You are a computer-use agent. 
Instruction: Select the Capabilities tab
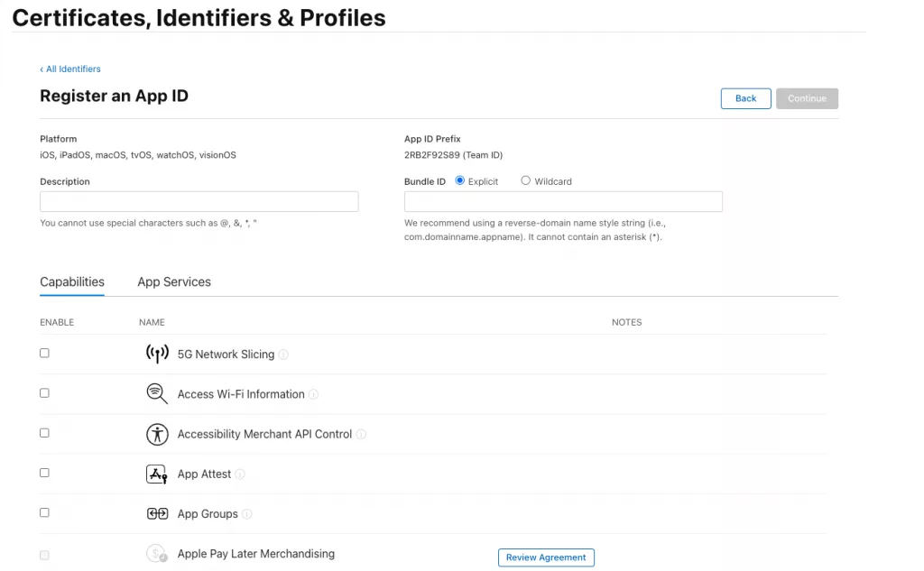click(72, 282)
